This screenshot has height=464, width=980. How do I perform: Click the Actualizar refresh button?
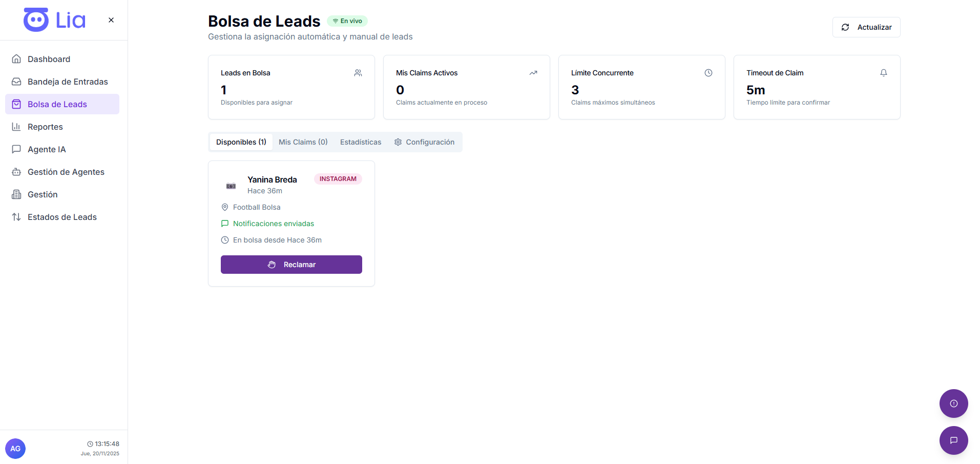(866, 27)
